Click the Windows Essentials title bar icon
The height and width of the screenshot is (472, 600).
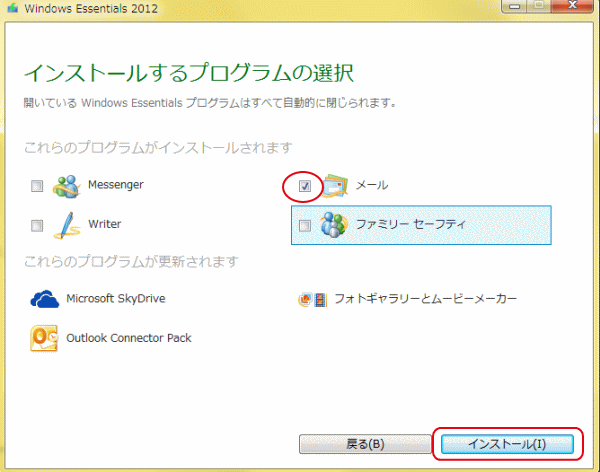click(x=12, y=8)
